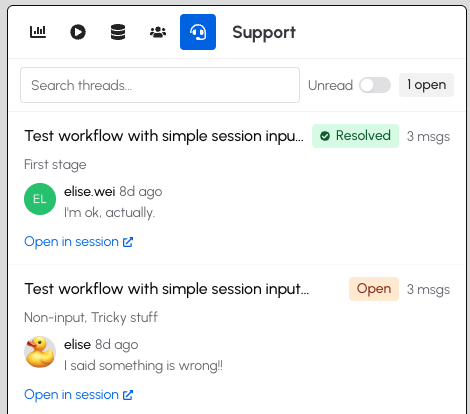Screen dimensions: 470x414
Task: Click the Resolved status badge
Action: point(355,136)
